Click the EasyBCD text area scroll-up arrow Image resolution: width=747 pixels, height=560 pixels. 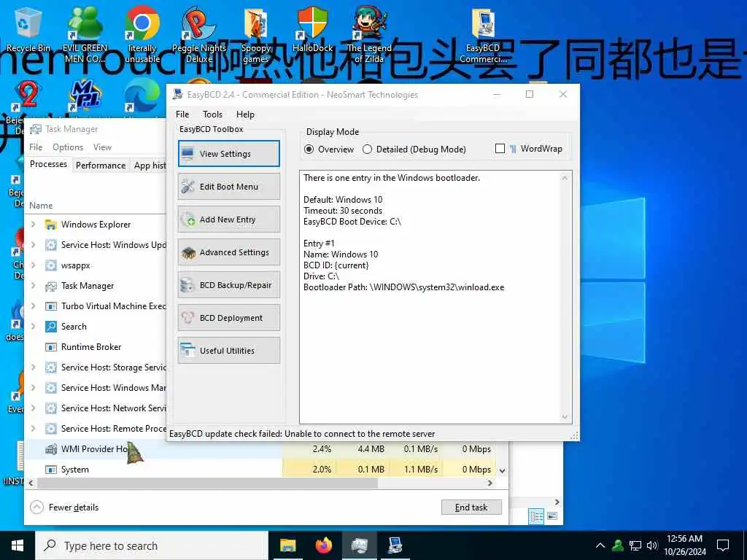pyautogui.click(x=565, y=178)
